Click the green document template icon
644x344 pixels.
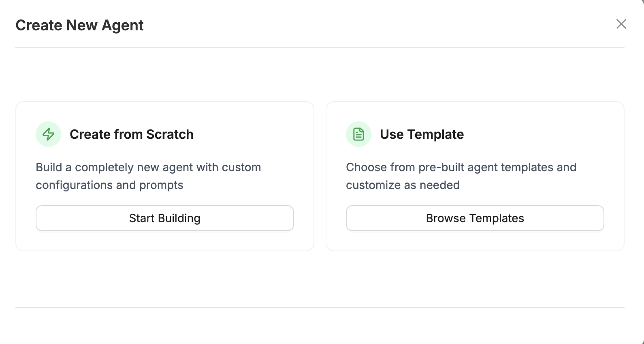[358, 134]
